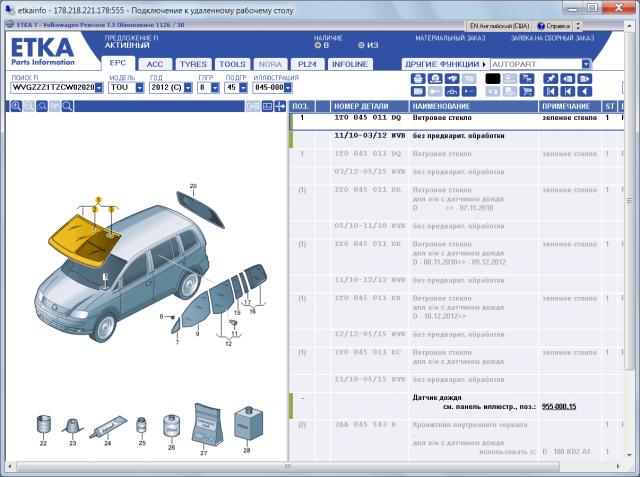Open the МОДЕЛЬ dropdown showing TOU

tap(140, 87)
